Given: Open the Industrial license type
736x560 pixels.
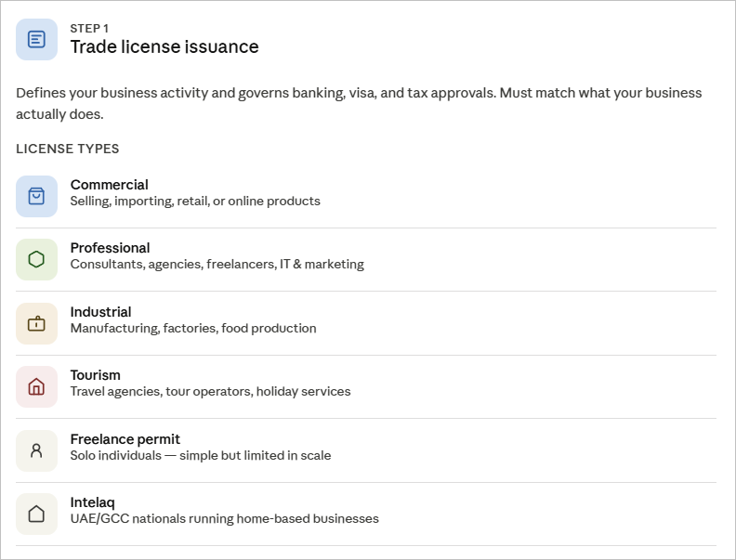Looking at the screenshot, I should pos(101,312).
